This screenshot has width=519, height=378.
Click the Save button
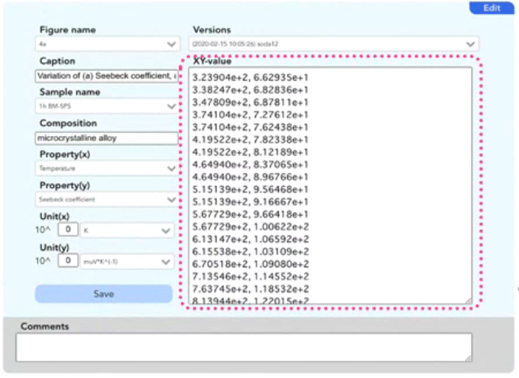click(104, 294)
